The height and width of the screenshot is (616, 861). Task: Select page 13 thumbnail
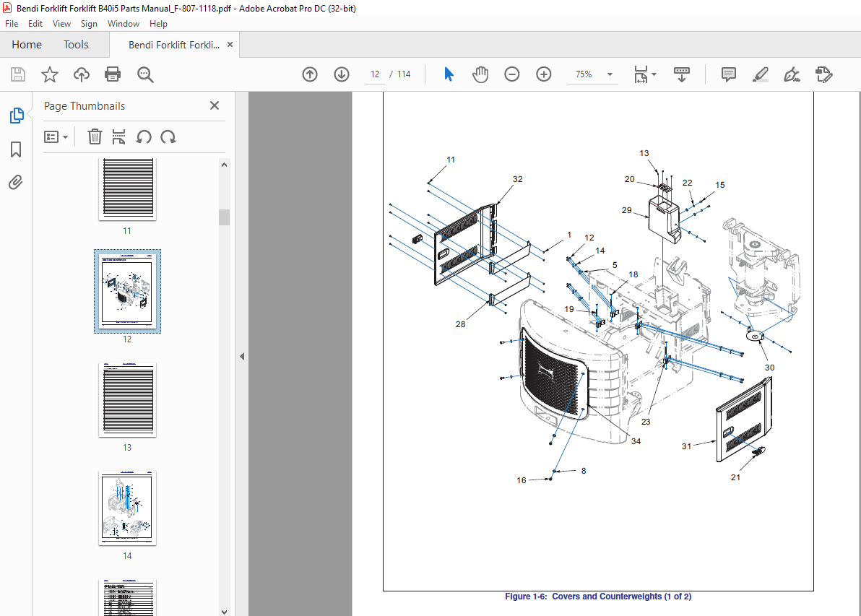127,399
